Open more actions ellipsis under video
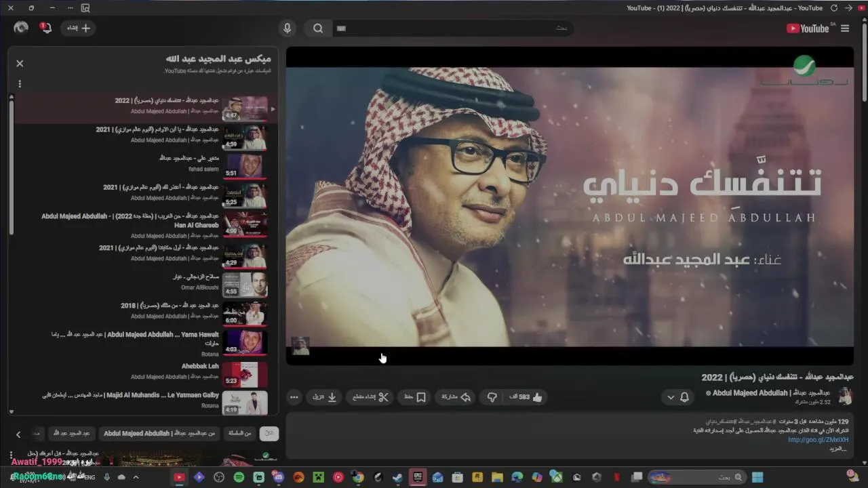 [294, 397]
